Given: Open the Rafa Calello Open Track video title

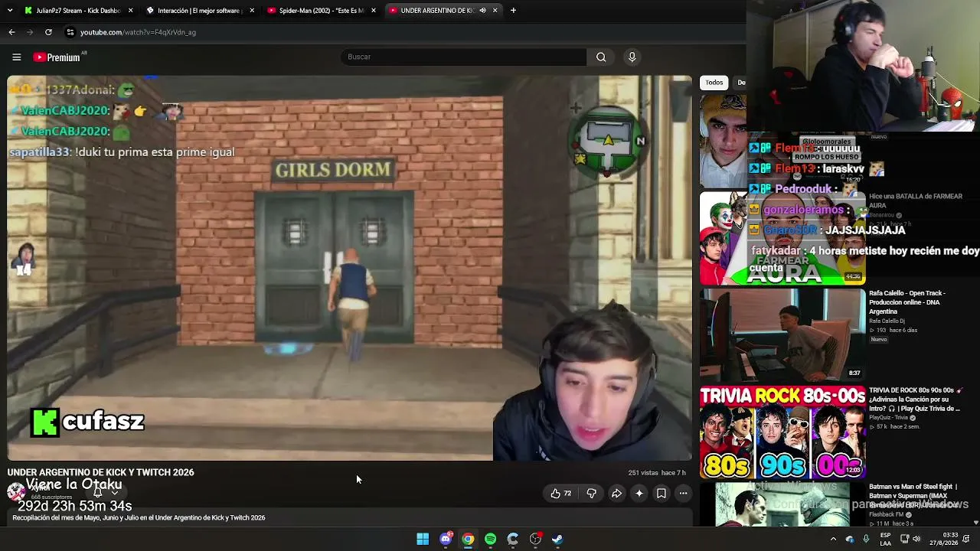Looking at the screenshot, I should pos(908,302).
